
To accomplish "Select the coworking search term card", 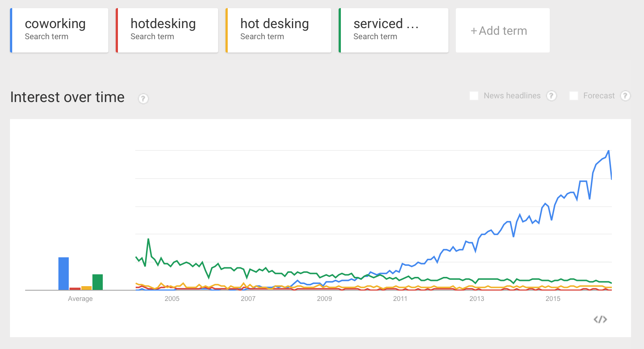I will tap(60, 30).
